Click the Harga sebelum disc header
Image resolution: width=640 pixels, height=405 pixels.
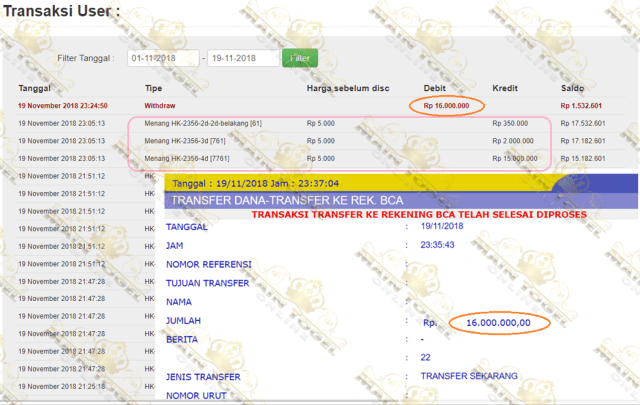coord(348,88)
